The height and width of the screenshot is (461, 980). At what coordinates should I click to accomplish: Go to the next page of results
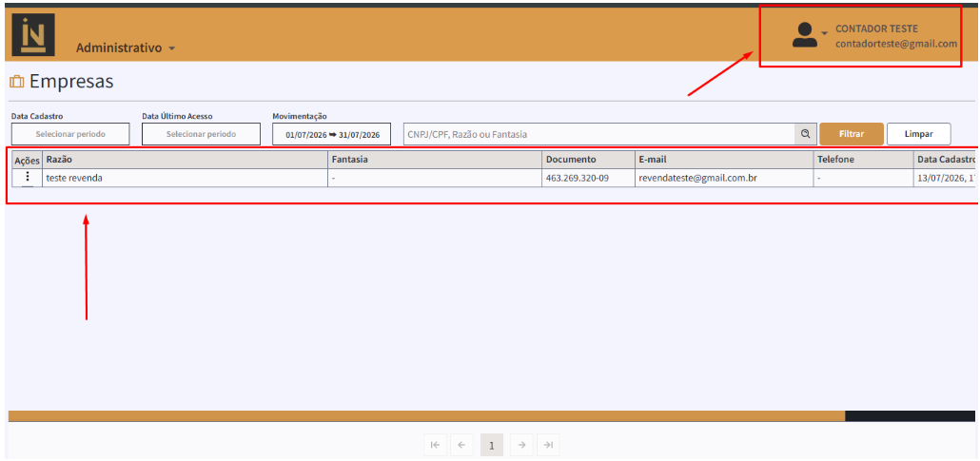pos(522,446)
